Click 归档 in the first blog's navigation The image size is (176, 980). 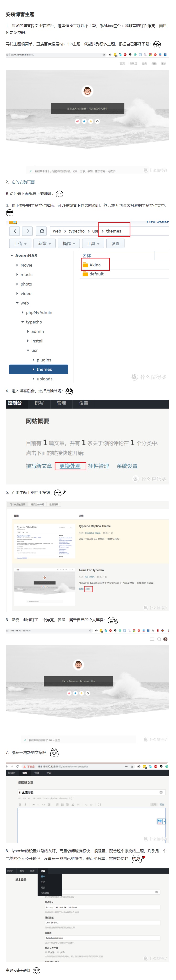coord(154,64)
